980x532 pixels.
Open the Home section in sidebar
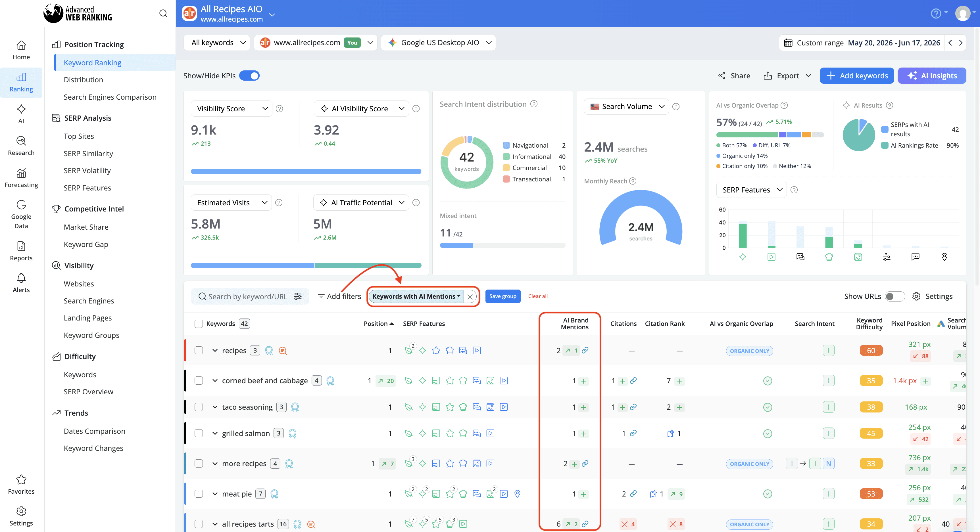(x=21, y=50)
